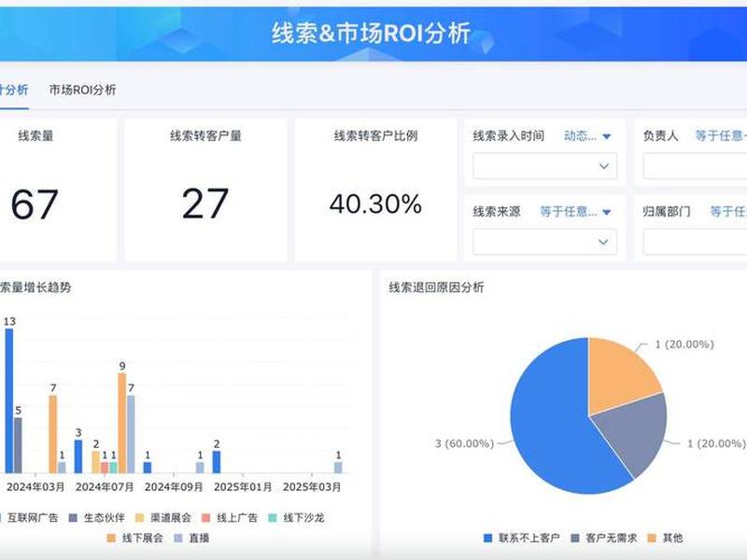Click the 负责人 filter input field
This screenshot has height=560, width=747.
(x=695, y=166)
